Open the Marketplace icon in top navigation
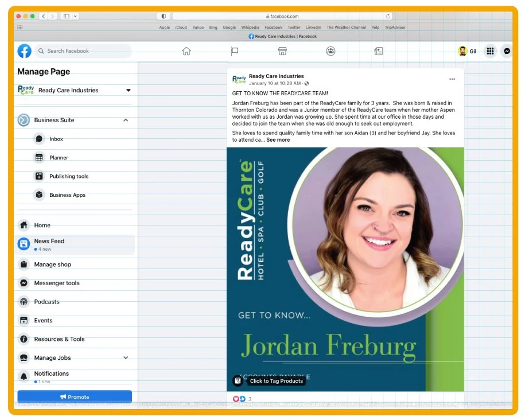The height and width of the screenshot is (420, 525). click(282, 51)
